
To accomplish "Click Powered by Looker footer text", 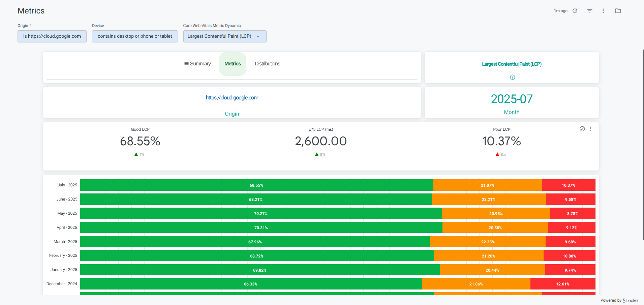I will tap(619, 300).
